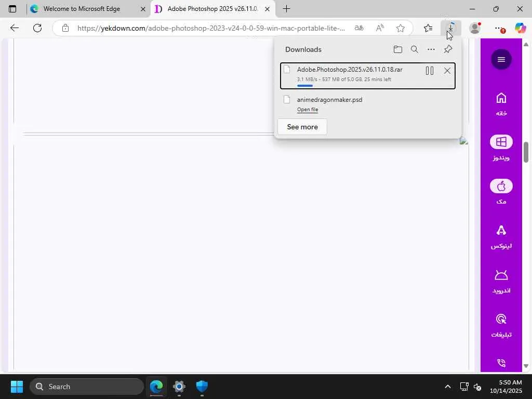Open the advertising (cursor target) sidebar item

click(x=501, y=326)
